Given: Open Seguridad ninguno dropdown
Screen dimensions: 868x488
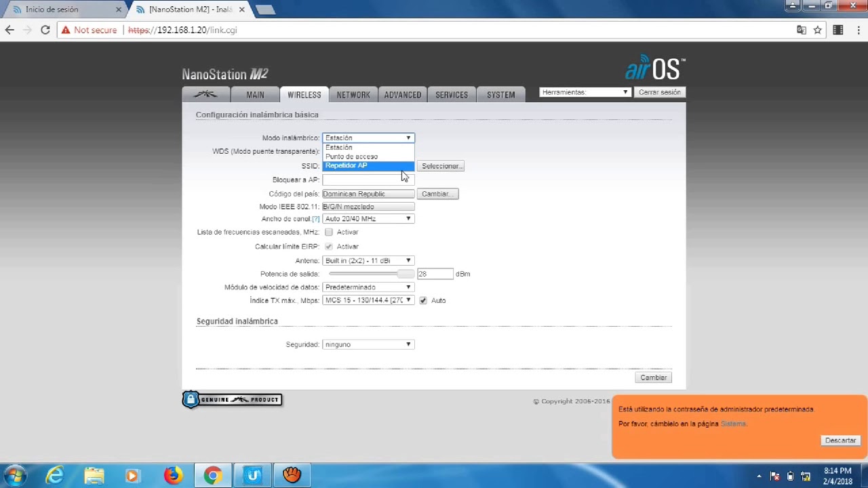Looking at the screenshot, I should [x=368, y=344].
